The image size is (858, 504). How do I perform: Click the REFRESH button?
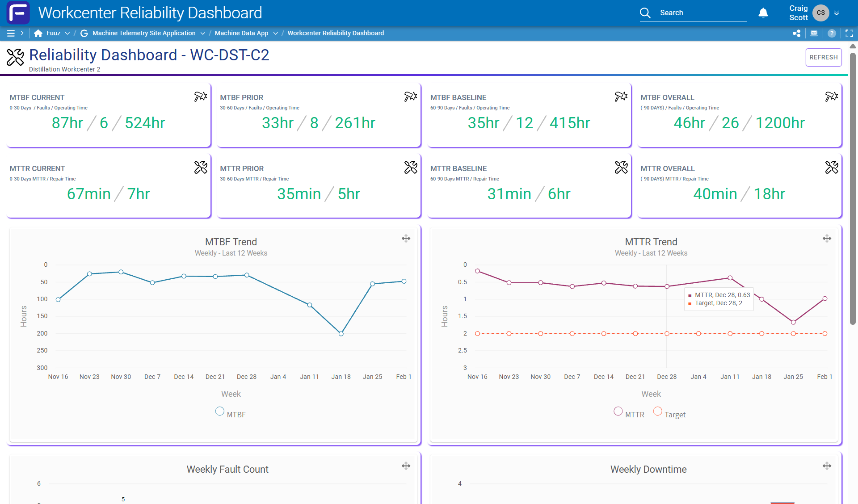point(824,57)
